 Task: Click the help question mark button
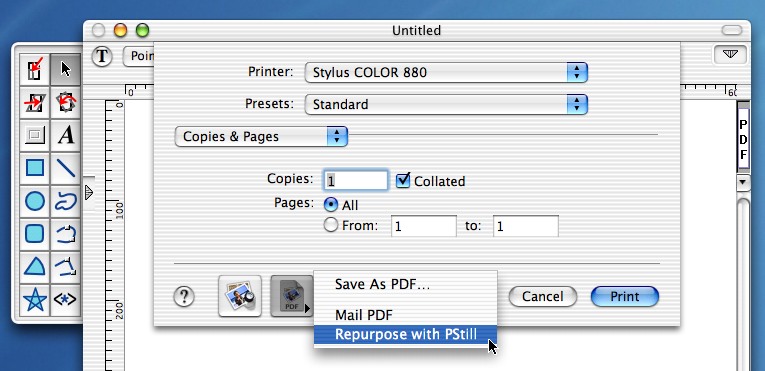(184, 296)
